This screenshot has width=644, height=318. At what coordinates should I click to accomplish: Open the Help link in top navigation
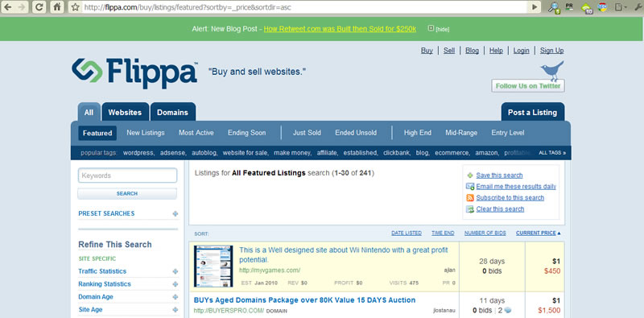[x=496, y=51]
